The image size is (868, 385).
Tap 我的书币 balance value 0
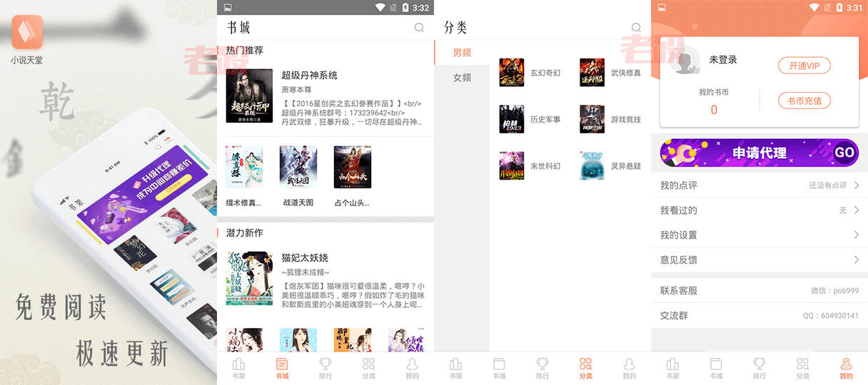[x=714, y=110]
